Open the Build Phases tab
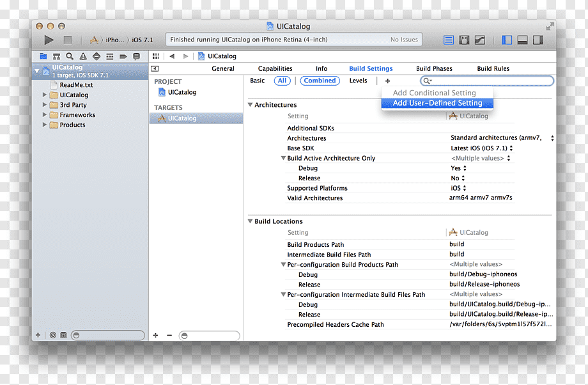This screenshot has height=385, width=588. tap(434, 68)
